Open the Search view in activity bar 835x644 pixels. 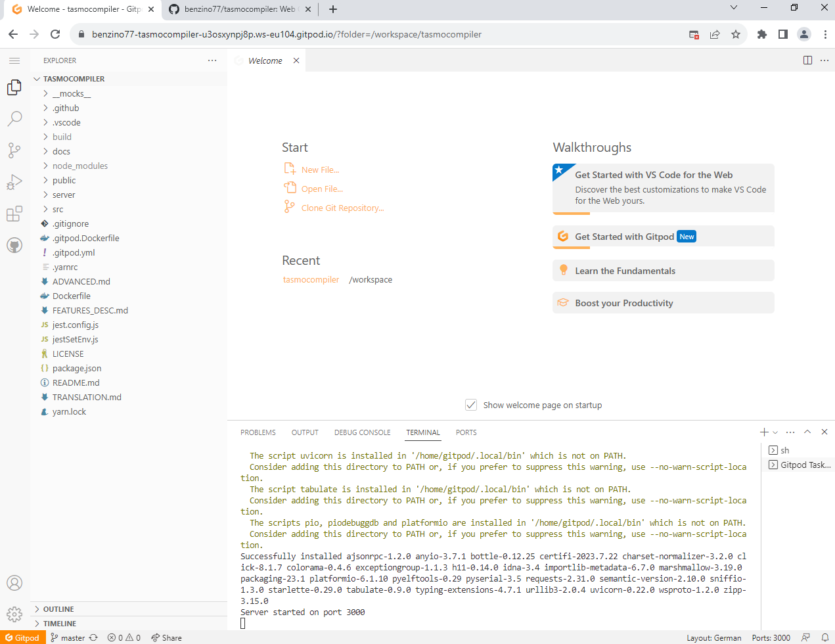[x=14, y=119]
